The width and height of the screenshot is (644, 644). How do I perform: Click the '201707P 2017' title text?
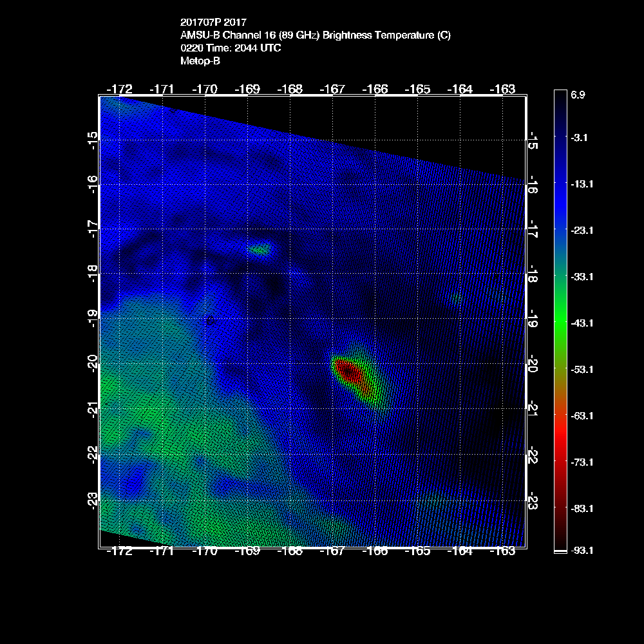pyautogui.click(x=213, y=23)
